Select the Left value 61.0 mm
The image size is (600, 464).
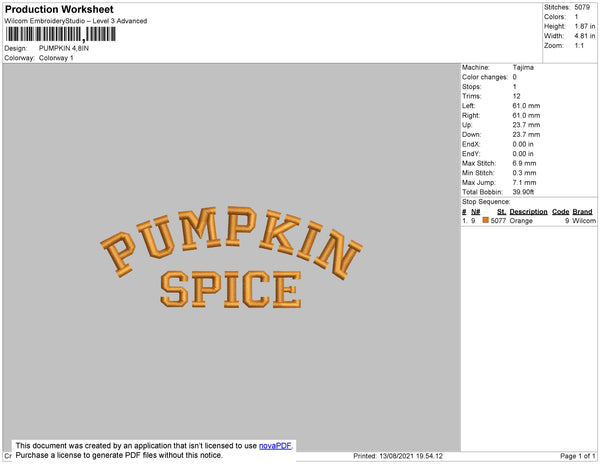coord(527,106)
